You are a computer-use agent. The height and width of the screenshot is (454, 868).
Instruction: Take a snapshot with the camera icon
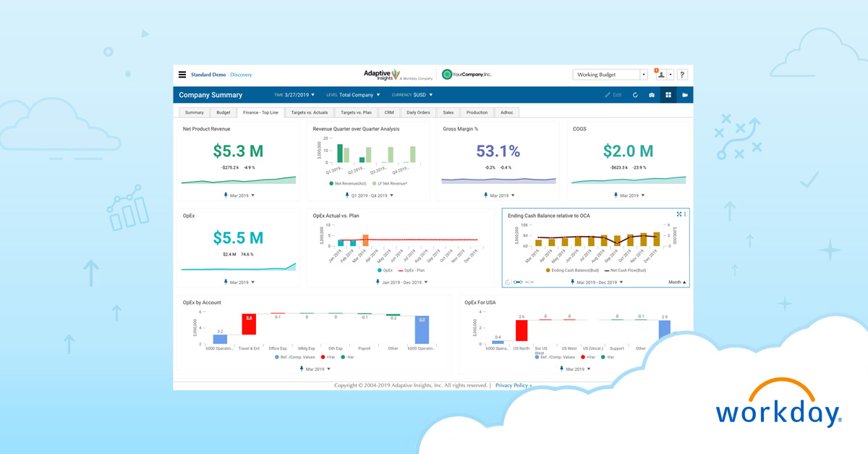tap(652, 95)
